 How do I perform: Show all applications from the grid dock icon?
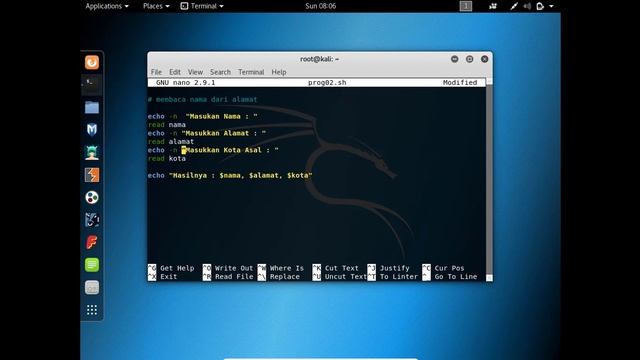tap(92, 310)
